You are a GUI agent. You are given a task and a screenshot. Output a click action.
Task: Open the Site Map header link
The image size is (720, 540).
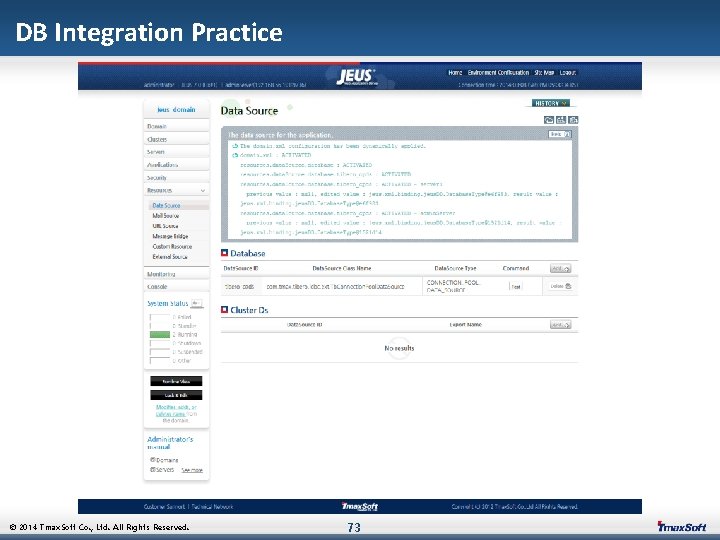tap(544, 73)
